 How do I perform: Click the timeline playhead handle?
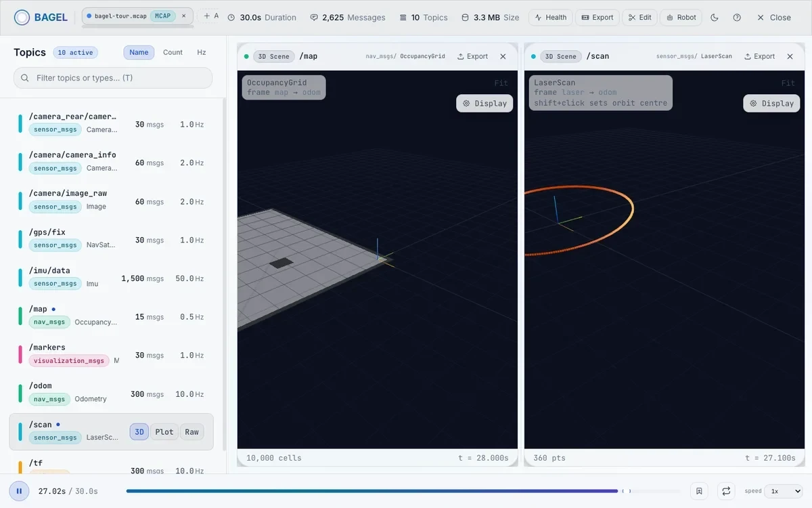[x=627, y=491]
